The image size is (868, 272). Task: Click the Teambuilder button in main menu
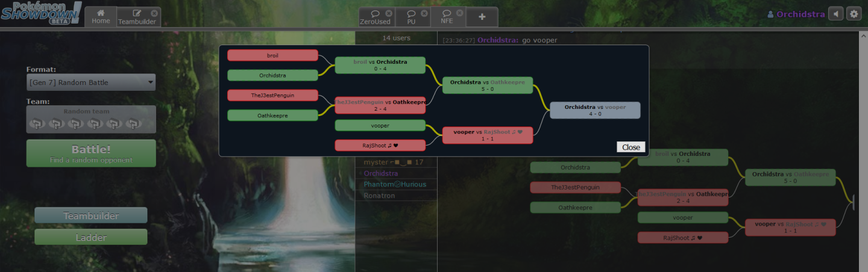[x=91, y=215]
